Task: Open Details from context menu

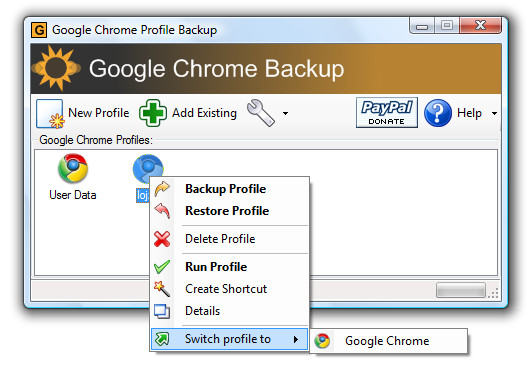Action: pos(230,311)
